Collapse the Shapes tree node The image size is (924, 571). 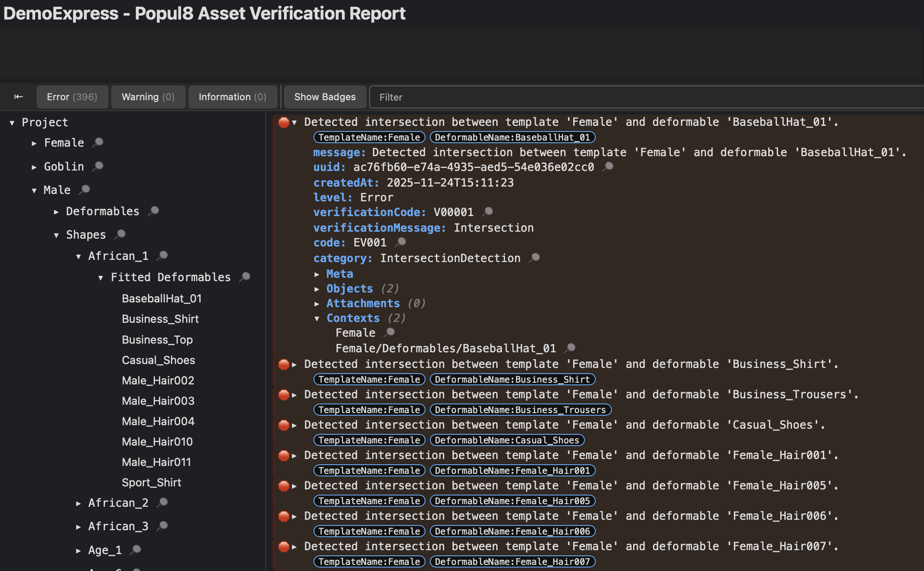[56, 235]
